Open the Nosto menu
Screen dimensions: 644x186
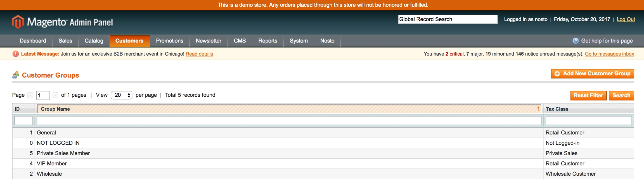[x=327, y=41]
